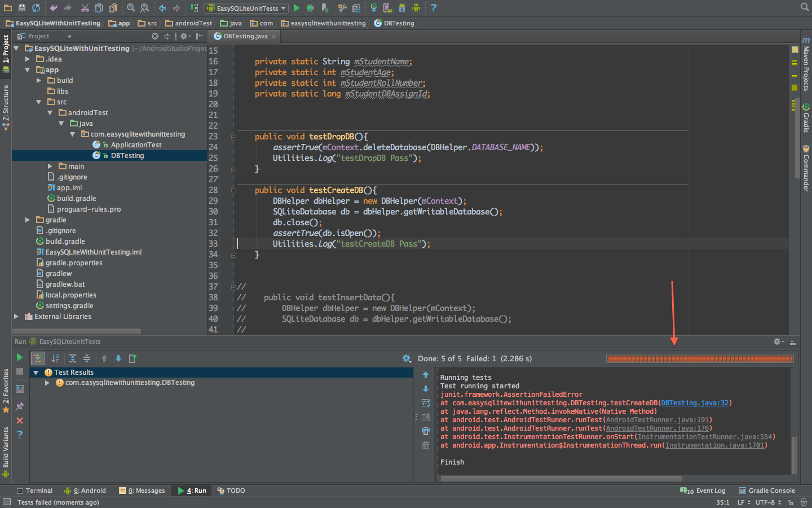Toggle the hide passed tests filter button
The width and height of the screenshot is (812, 508).
37,358
